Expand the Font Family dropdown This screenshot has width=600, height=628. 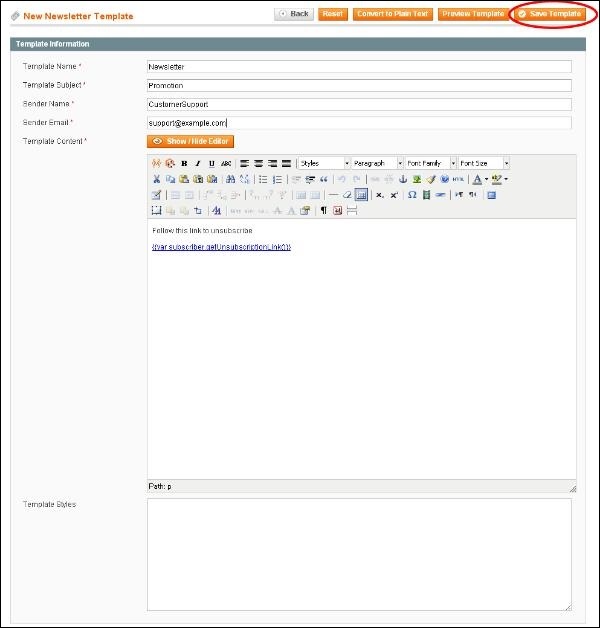pos(430,163)
